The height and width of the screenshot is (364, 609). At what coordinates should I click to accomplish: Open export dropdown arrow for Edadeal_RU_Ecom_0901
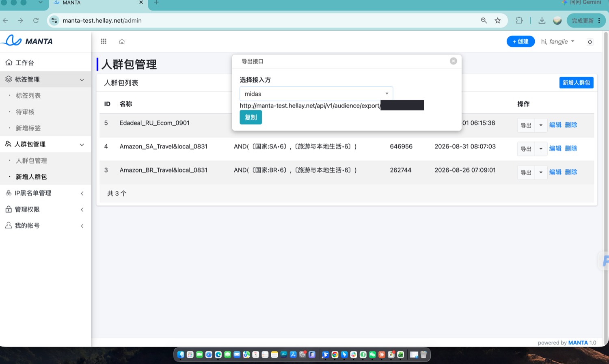(x=541, y=125)
